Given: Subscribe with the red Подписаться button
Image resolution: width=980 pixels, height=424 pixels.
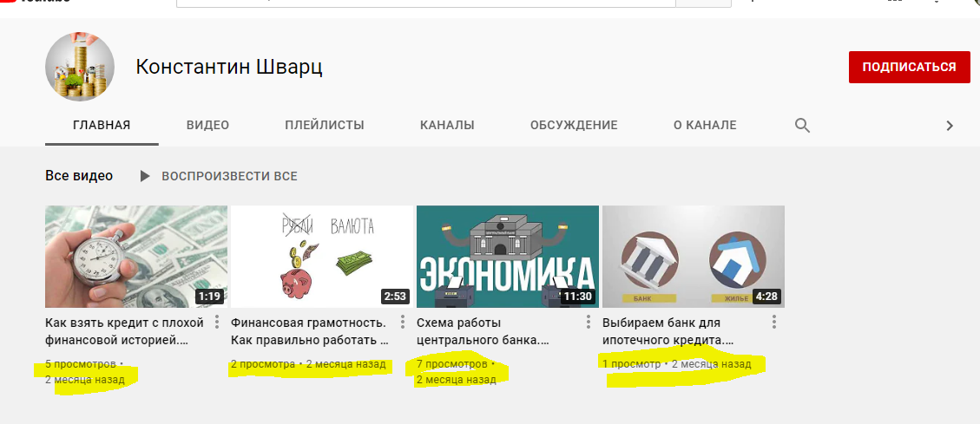Looking at the screenshot, I should (x=909, y=68).
